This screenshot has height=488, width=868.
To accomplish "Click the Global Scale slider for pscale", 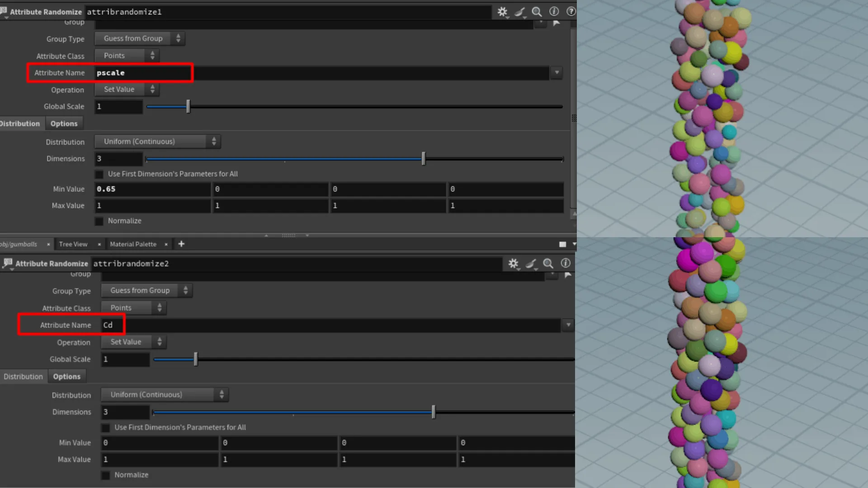I will click(x=188, y=107).
